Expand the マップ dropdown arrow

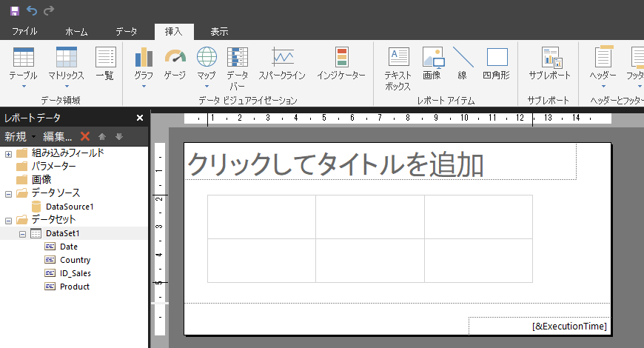click(207, 87)
